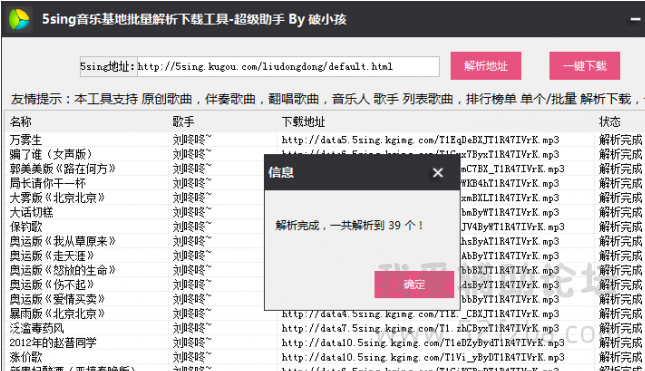
Task: Select the row 奥运版《走天涯》
Action: pos(322,256)
